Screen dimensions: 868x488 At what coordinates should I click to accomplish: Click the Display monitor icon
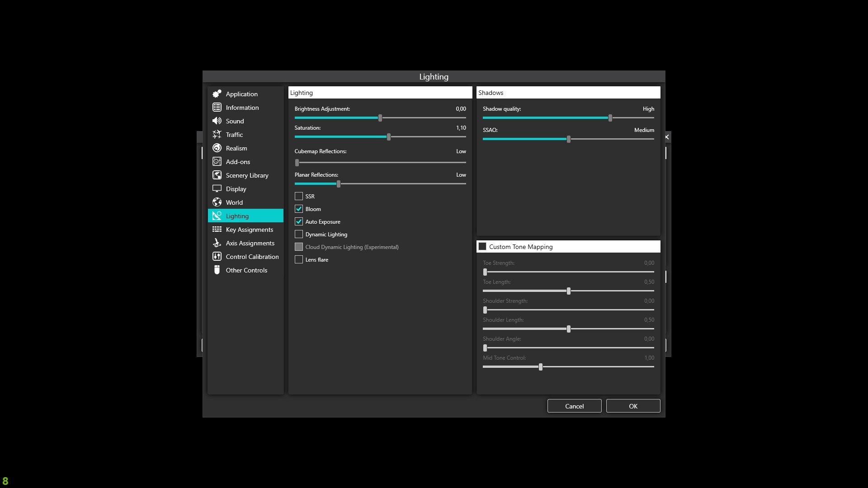click(217, 189)
